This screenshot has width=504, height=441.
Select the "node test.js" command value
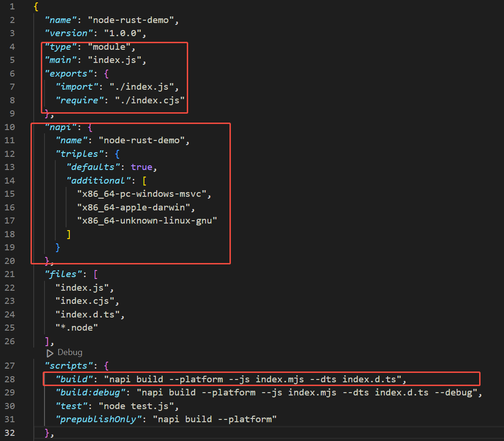(x=136, y=406)
